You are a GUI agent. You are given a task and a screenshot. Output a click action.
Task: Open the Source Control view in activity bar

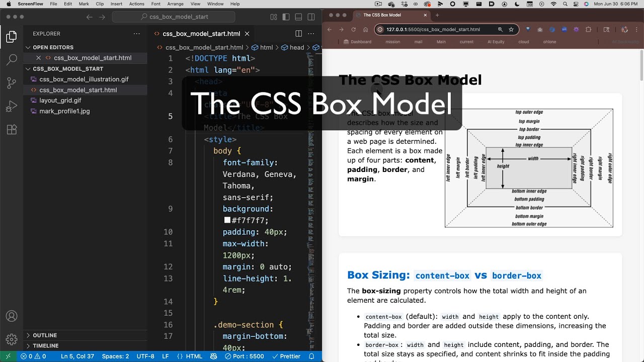11,83
